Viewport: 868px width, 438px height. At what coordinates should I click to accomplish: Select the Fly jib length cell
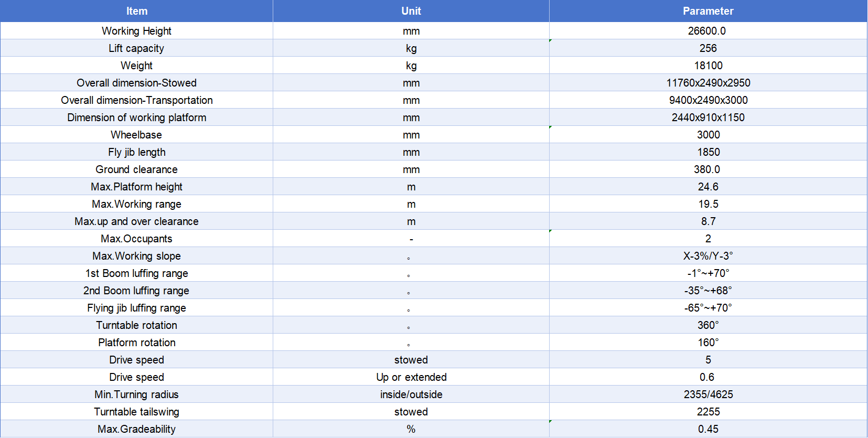(136, 152)
